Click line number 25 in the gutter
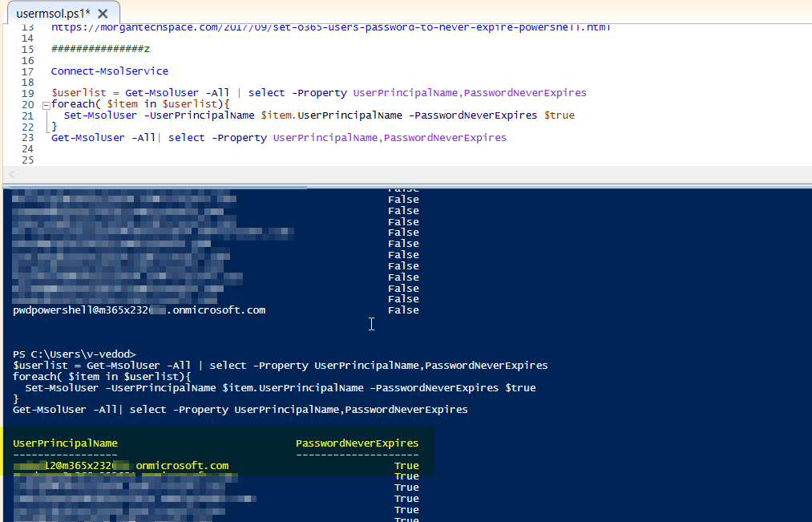Viewport: 812px width, 522px height. pyautogui.click(x=27, y=160)
